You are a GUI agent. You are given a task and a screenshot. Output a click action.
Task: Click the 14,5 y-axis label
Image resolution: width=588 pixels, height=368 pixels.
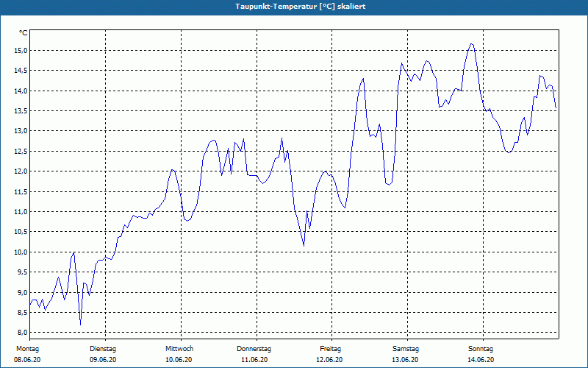tap(21, 71)
